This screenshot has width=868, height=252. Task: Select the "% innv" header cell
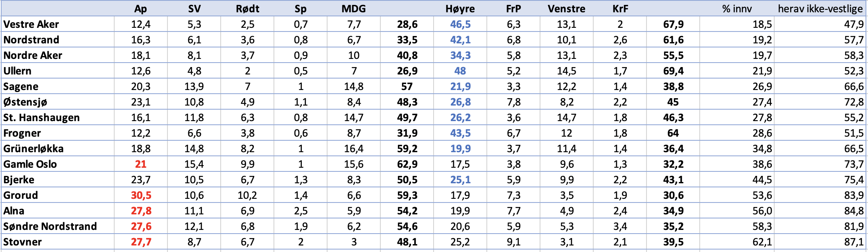pos(737,9)
